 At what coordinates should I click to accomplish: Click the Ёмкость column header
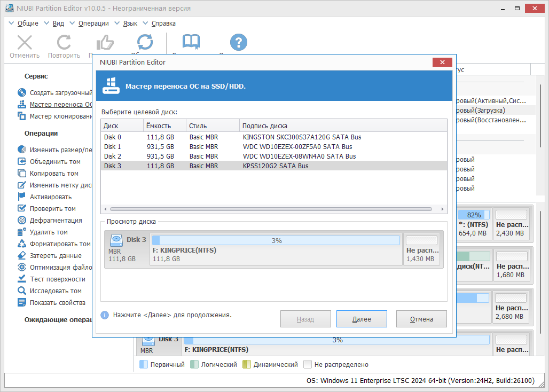(164, 126)
